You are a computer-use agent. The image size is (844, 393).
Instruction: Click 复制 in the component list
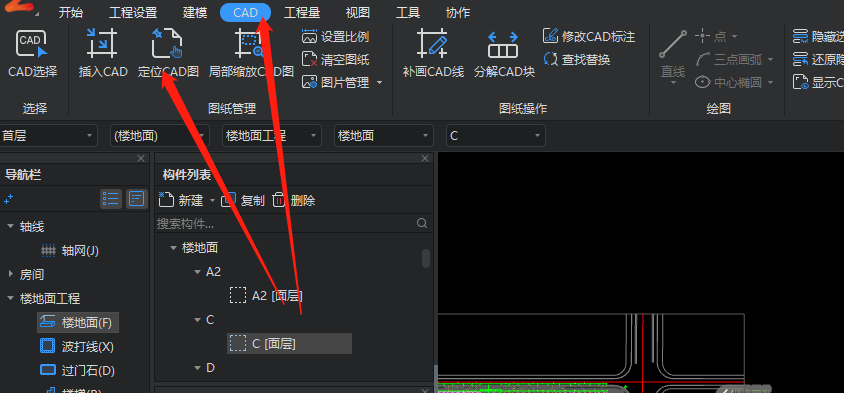click(243, 201)
